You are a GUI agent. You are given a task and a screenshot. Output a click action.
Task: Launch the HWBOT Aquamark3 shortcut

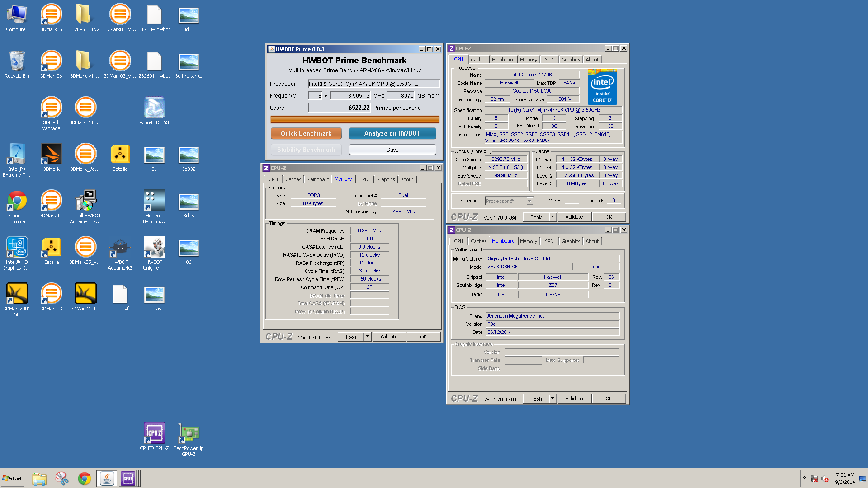pyautogui.click(x=120, y=253)
